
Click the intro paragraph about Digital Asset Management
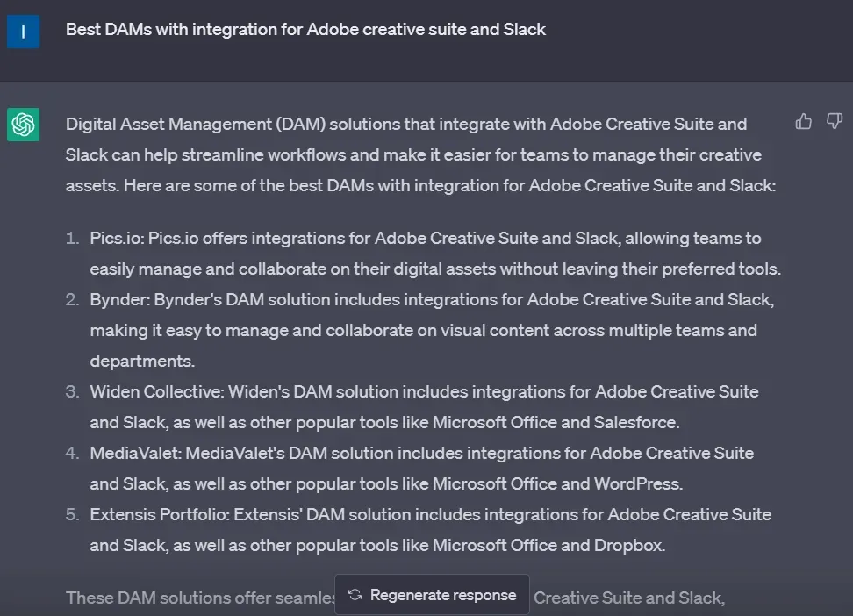pos(419,155)
